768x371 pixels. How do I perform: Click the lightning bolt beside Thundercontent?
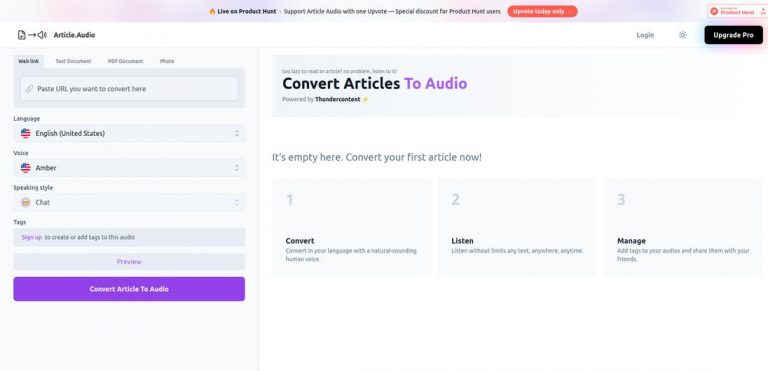tap(365, 99)
